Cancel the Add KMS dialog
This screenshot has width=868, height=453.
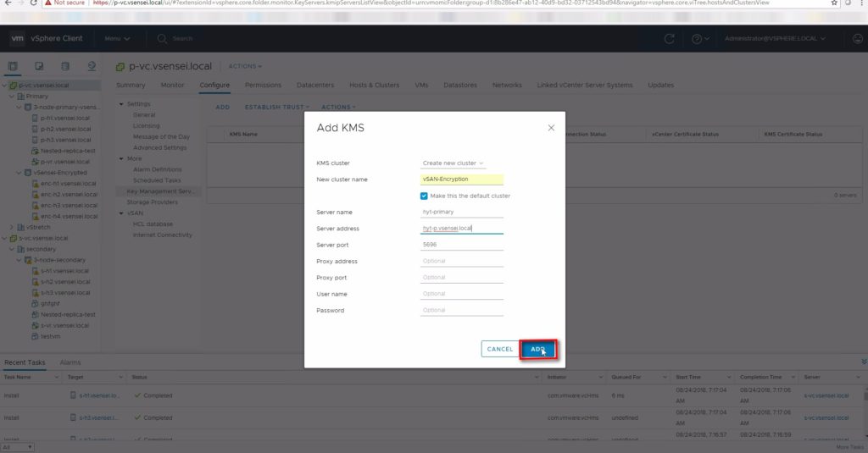499,349
